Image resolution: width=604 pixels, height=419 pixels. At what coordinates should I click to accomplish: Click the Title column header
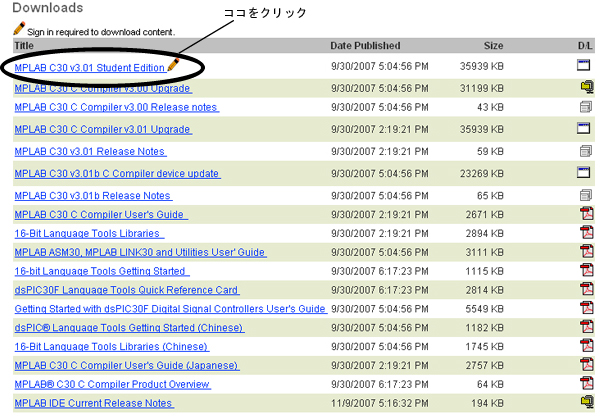(24, 46)
